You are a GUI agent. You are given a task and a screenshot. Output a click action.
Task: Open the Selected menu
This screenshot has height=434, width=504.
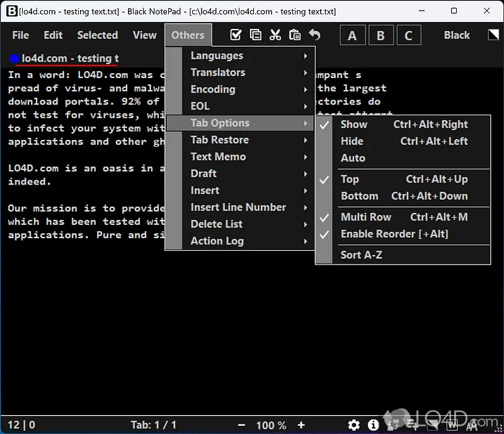pyautogui.click(x=98, y=35)
